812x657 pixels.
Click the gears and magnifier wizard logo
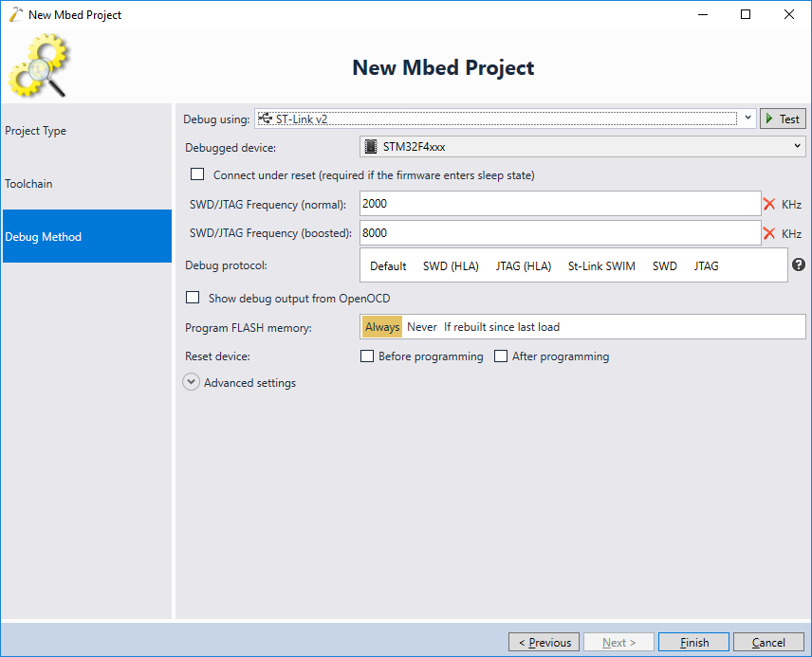(38, 65)
